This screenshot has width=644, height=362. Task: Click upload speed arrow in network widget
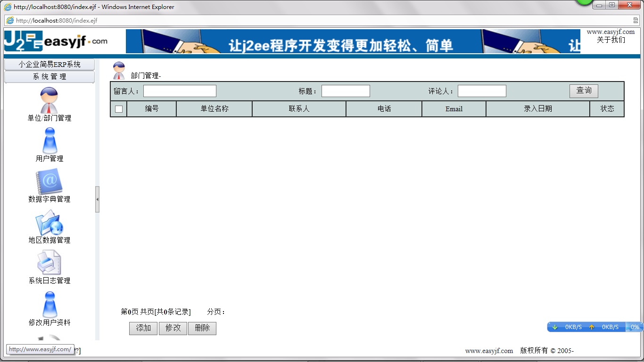pos(592,327)
